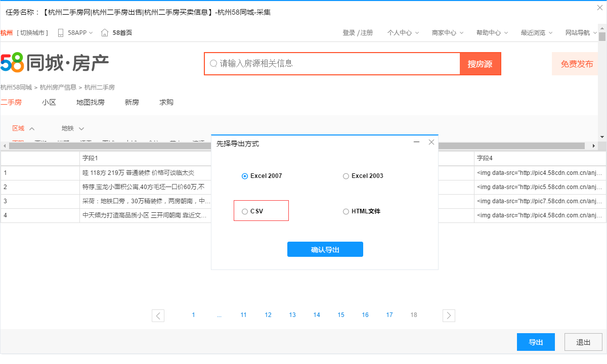Choose HTML文件 export format
This screenshot has width=607, height=364.
tap(362, 211)
